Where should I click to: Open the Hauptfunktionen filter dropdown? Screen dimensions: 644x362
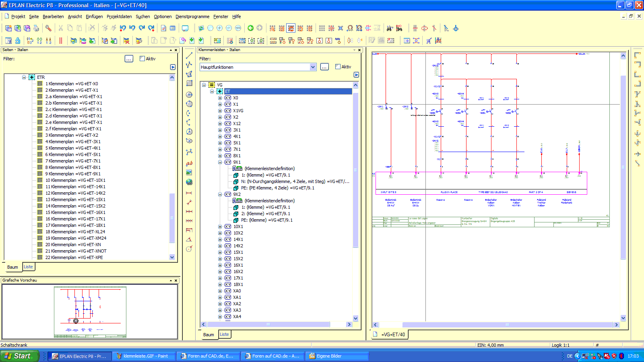tap(313, 67)
